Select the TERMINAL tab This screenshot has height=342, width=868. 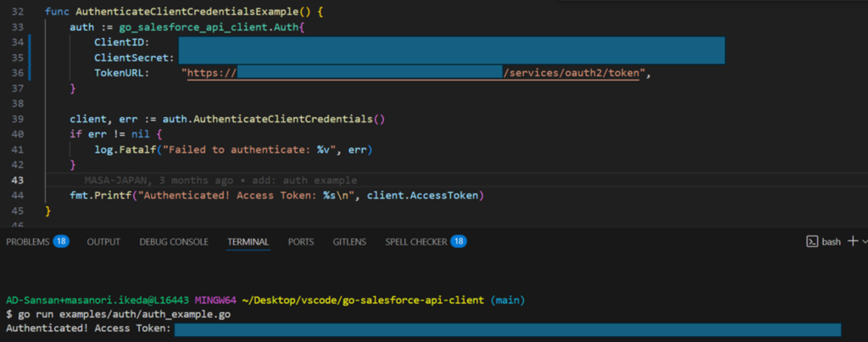248,242
